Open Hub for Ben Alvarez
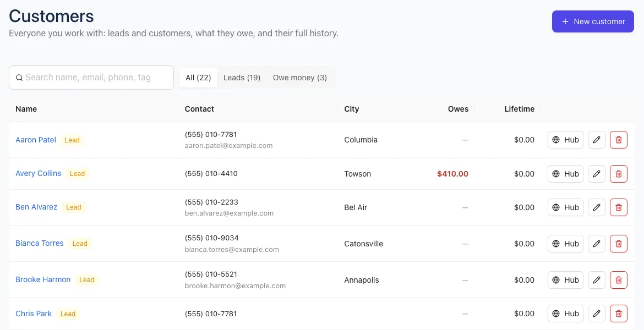Viewport: 644px width, 330px height. (x=565, y=208)
